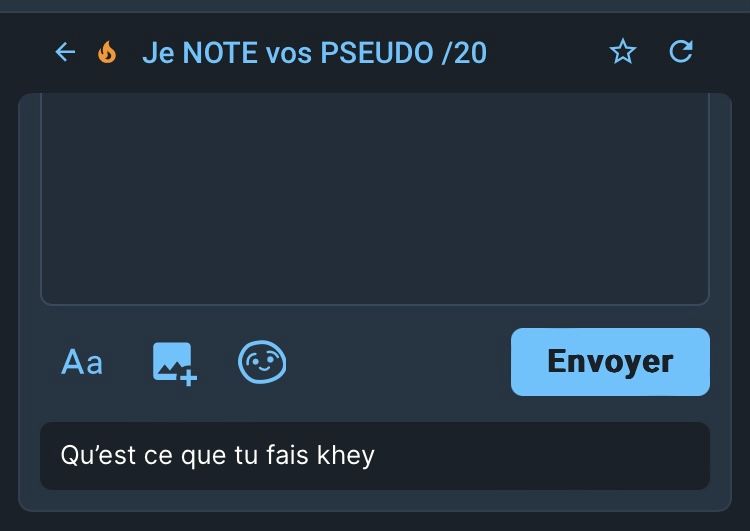Click the orange flame hot-topic icon

coord(107,52)
